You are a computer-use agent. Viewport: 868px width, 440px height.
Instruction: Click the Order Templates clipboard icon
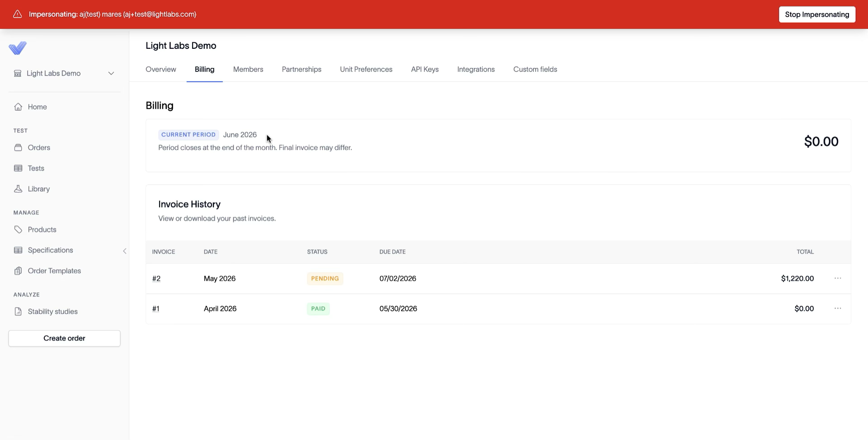click(x=18, y=271)
